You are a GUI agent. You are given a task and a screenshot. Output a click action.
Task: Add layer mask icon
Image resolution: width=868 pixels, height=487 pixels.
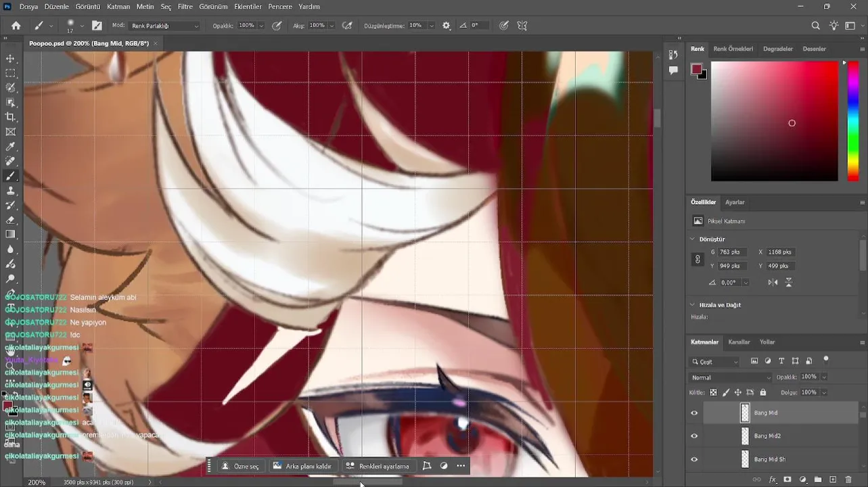pyautogui.click(x=787, y=480)
